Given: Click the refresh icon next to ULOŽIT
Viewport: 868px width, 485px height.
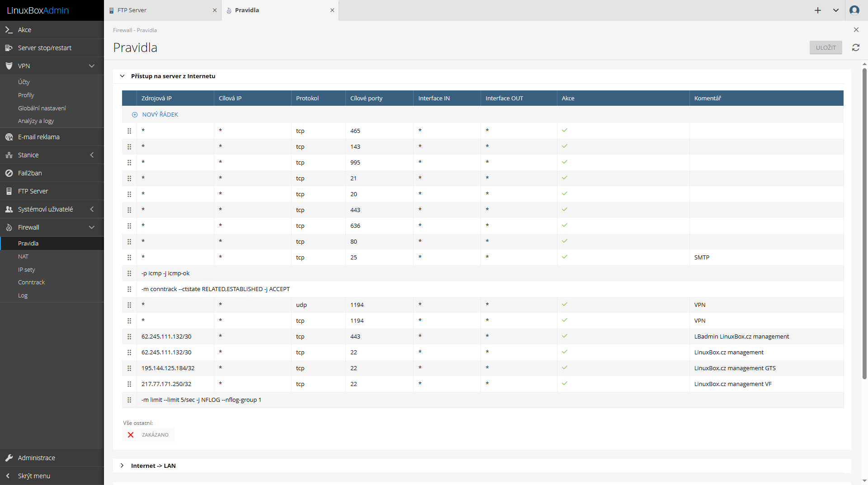Looking at the screenshot, I should tap(856, 47).
